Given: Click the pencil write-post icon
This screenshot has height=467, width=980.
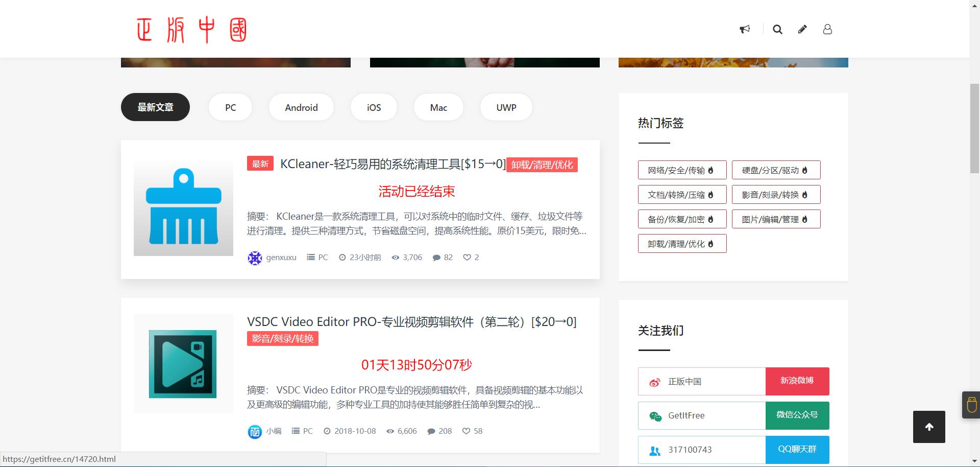Looking at the screenshot, I should 802,29.
